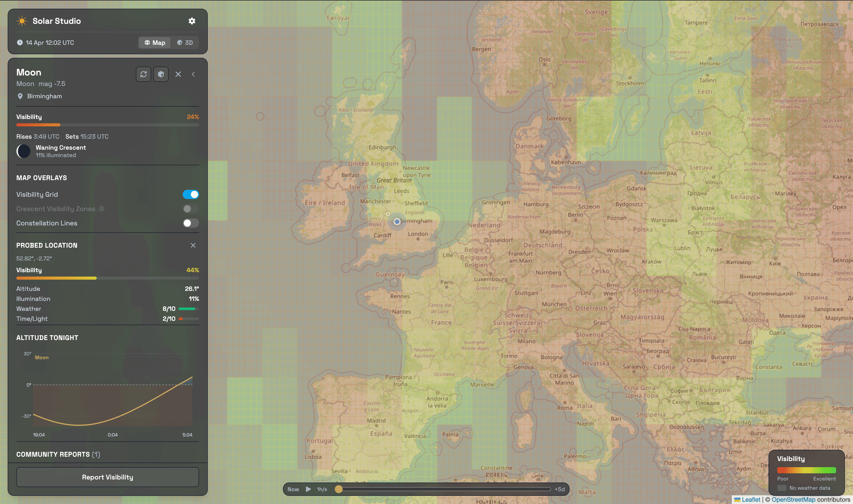Enable the Constellation Lines toggle

click(x=191, y=223)
